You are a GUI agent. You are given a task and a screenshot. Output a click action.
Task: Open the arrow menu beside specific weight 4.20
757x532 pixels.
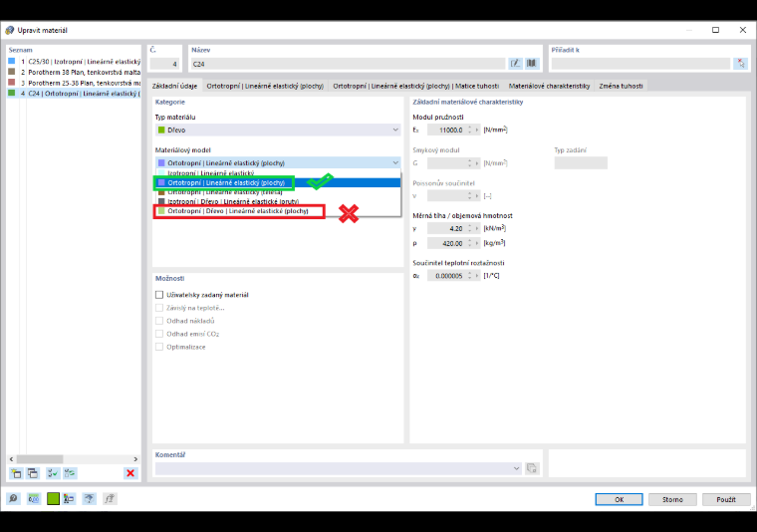click(x=477, y=228)
